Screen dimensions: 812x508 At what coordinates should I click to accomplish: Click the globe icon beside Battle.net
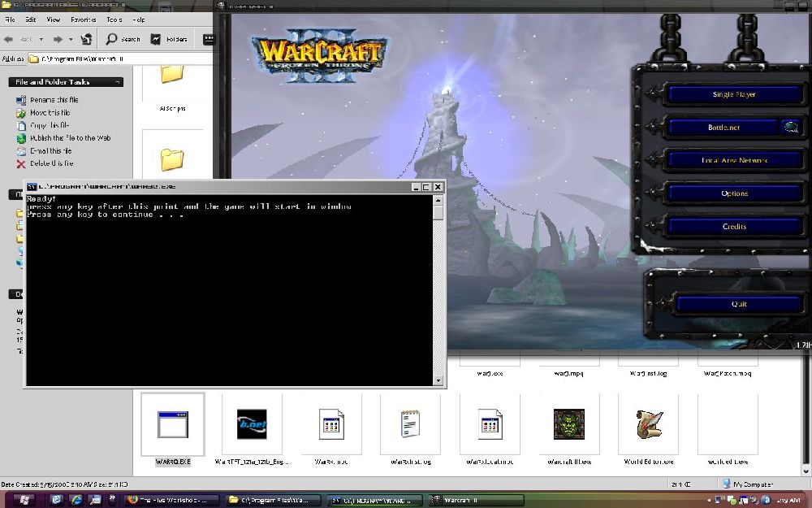tap(791, 128)
